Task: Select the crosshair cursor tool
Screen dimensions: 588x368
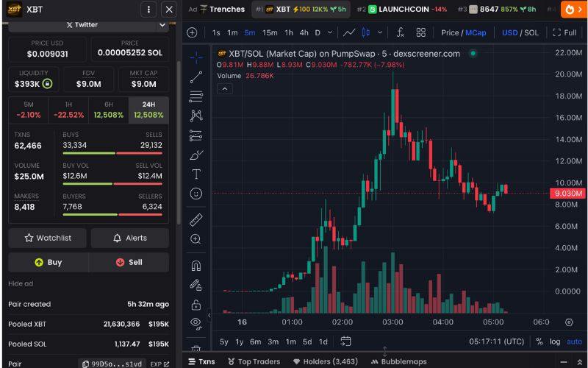Action: 196,57
